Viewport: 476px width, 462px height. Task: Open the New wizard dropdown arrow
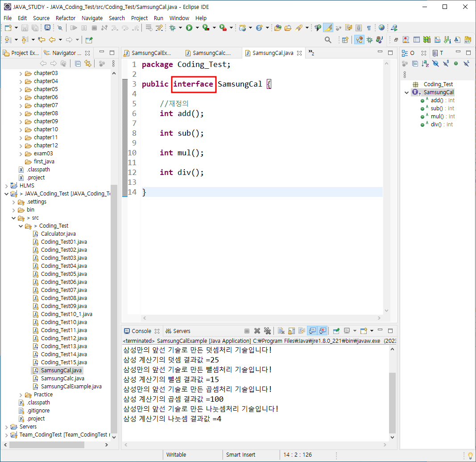(x=16, y=28)
